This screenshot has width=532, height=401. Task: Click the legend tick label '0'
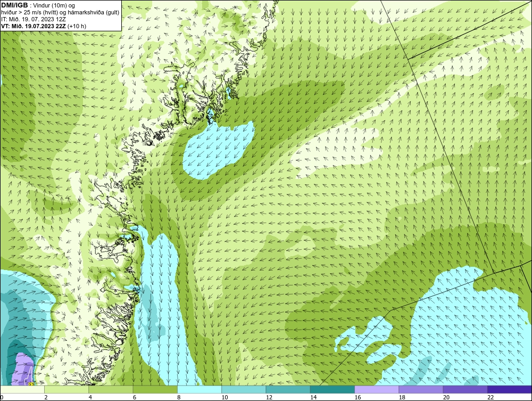pos(2,397)
